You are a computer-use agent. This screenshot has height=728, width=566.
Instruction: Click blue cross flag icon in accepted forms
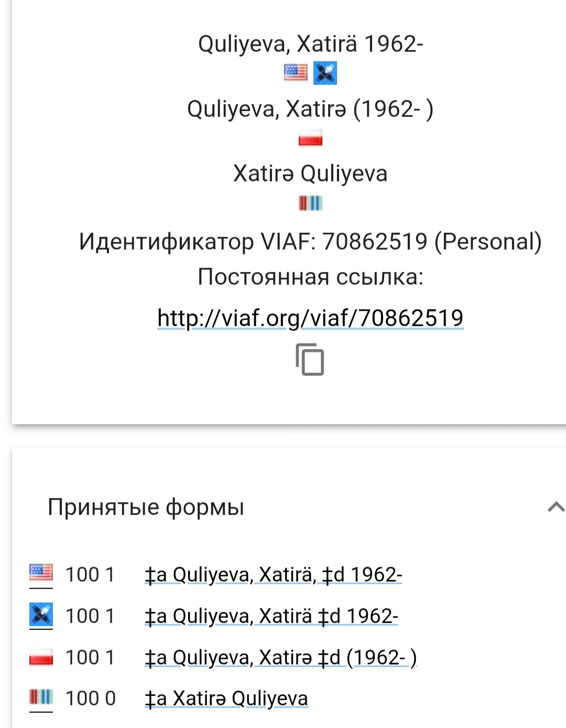click(41, 615)
